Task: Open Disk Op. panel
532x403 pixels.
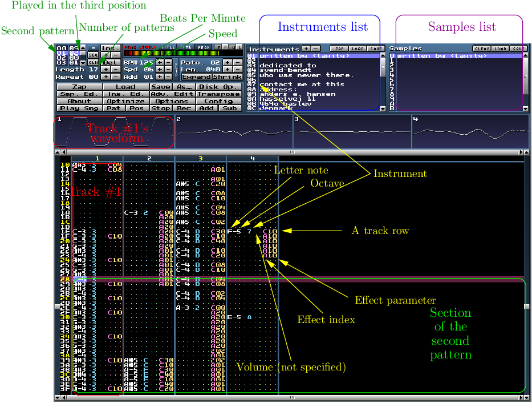Action: 219,87
